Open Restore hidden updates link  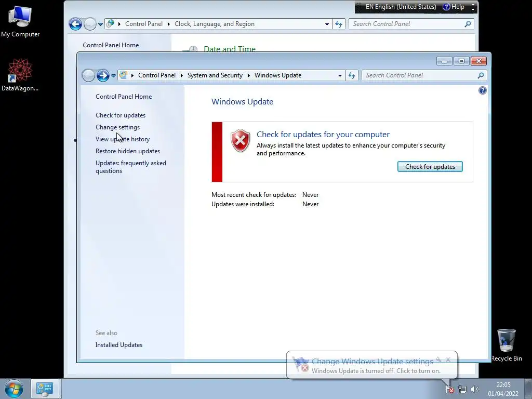128,151
